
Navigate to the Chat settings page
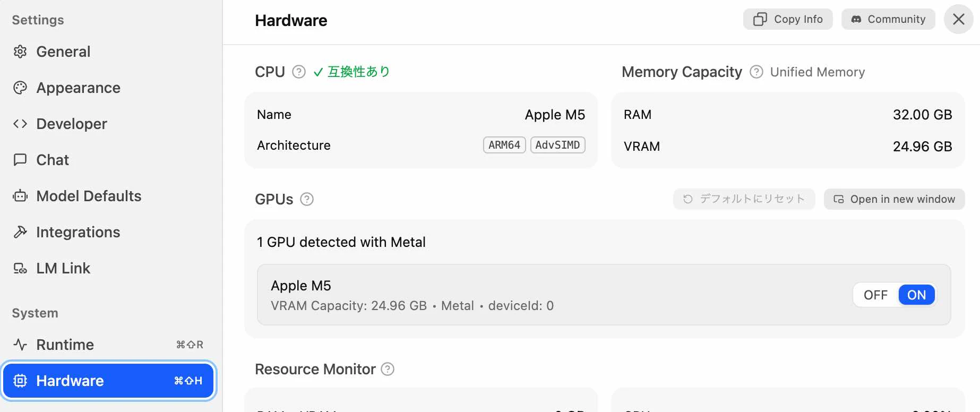(x=108, y=160)
